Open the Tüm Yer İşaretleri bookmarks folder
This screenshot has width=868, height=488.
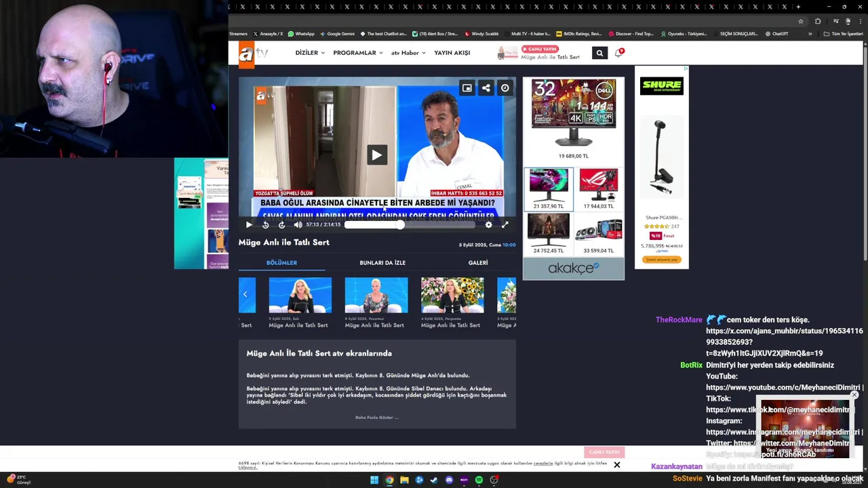844,34
